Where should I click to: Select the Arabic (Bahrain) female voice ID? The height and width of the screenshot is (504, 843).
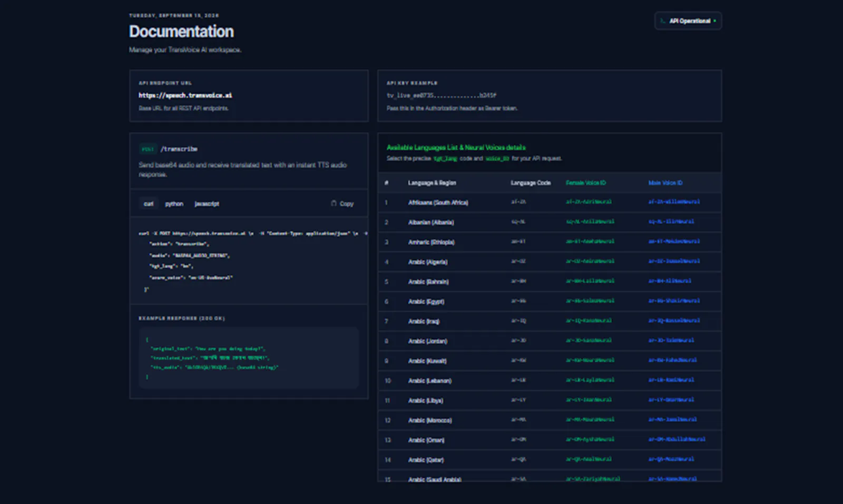[590, 281]
